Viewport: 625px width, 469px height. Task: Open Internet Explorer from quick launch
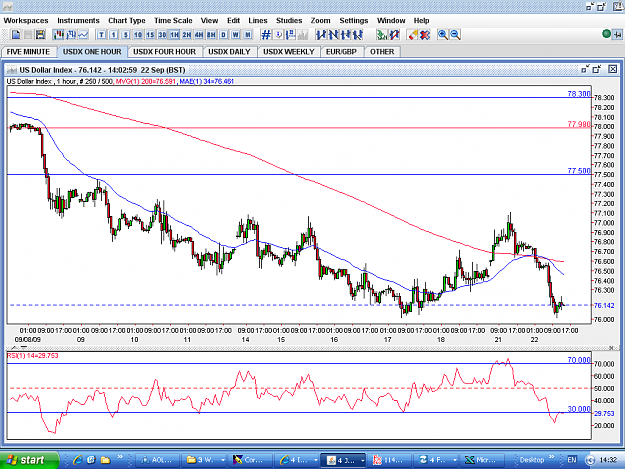coord(77,460)
